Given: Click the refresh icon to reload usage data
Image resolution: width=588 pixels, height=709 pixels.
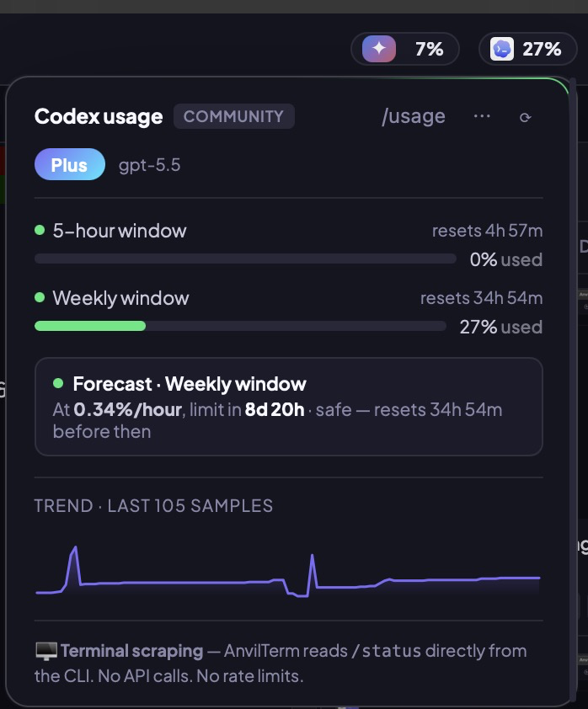Looking at the screenshot, I should point(526,118).
